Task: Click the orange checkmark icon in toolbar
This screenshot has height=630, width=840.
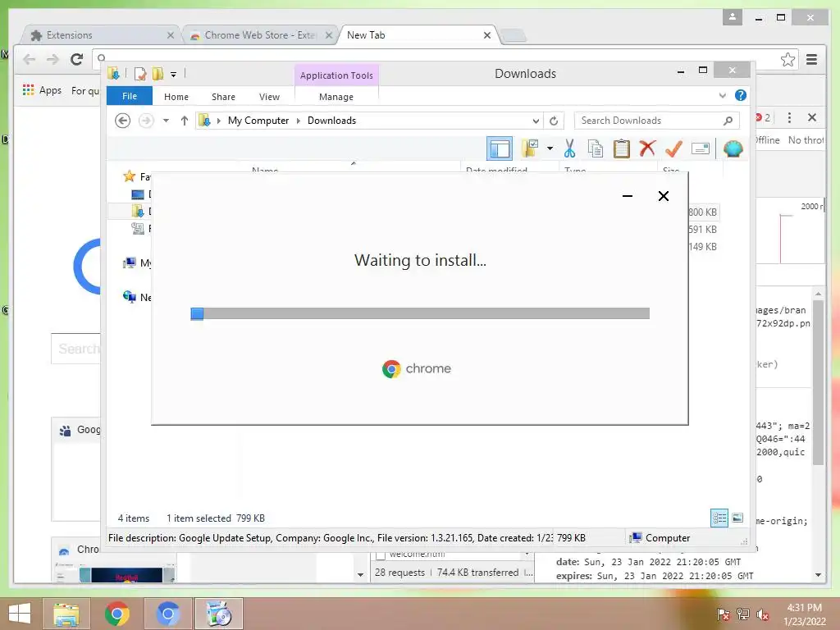Action: (x=673, y=148)
